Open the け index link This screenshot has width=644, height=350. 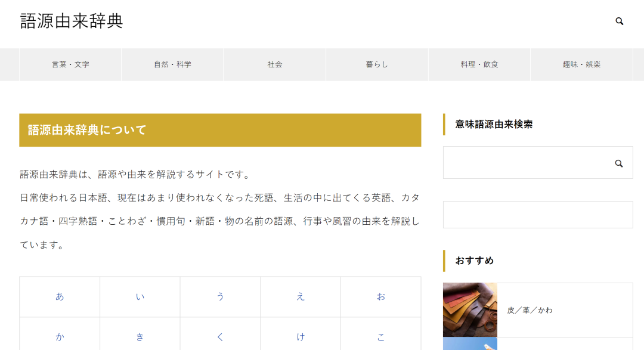(301, 337)
